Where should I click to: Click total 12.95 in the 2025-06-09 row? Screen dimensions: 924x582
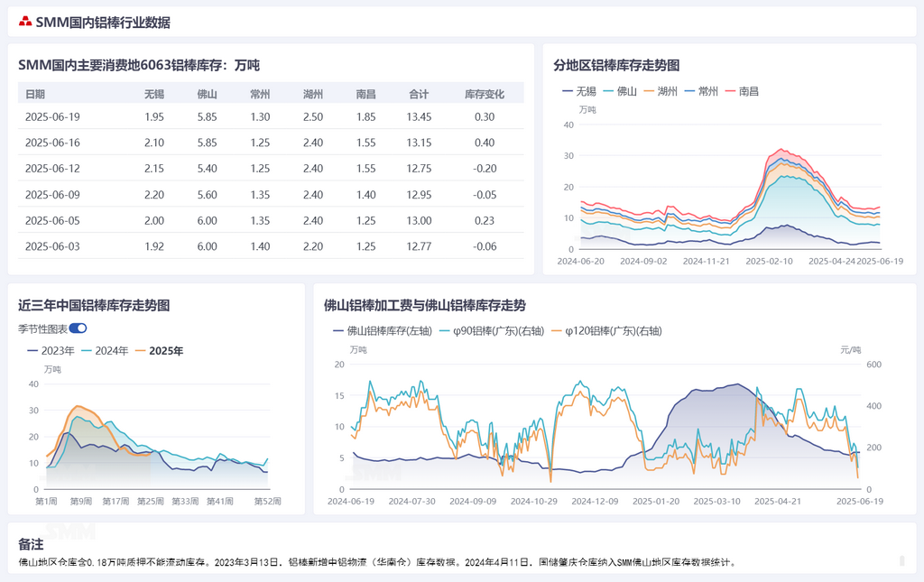pos(419,194)
